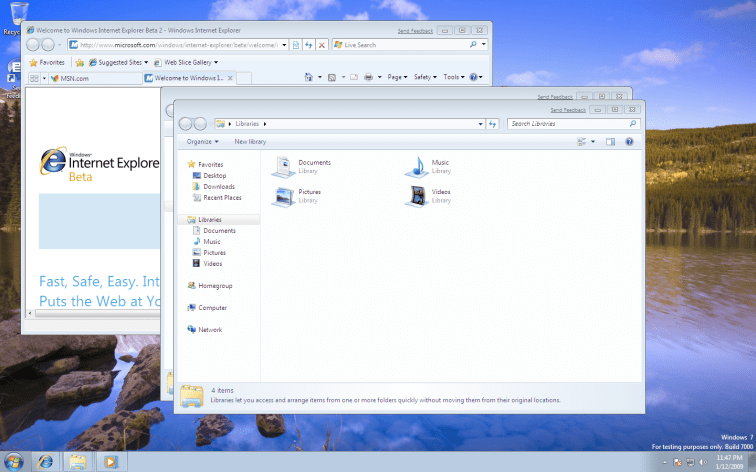This screenshot has width=756, height=472.
Task: Click the refresh icon beside Libraries address bar
Action: [x=492, y=124]
